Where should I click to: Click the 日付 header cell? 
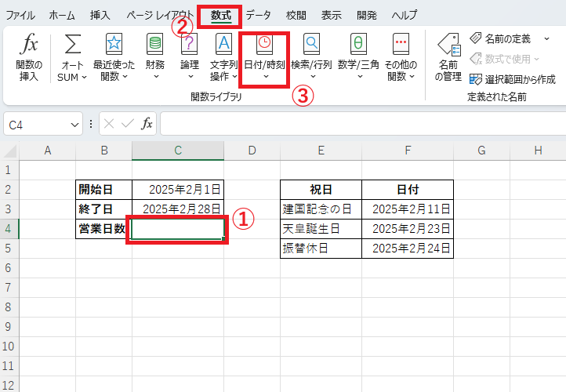tap(408, 190)
